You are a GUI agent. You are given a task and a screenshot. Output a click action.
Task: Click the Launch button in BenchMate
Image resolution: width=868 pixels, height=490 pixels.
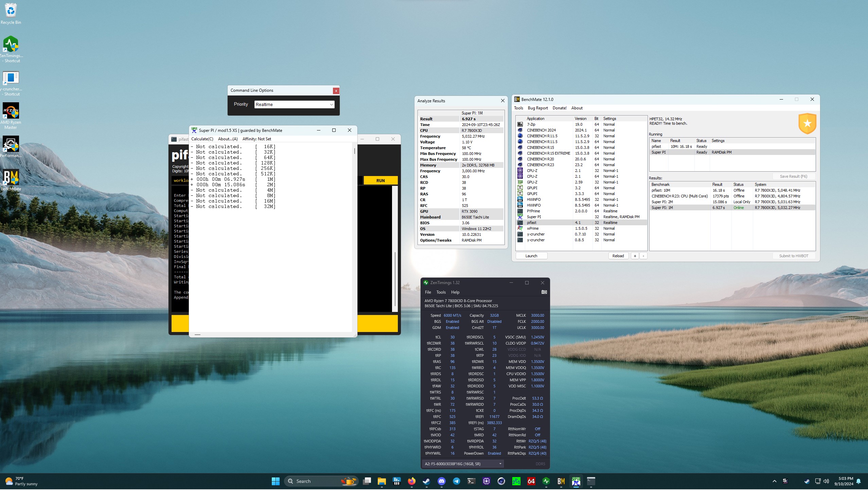tap(531, 256)
